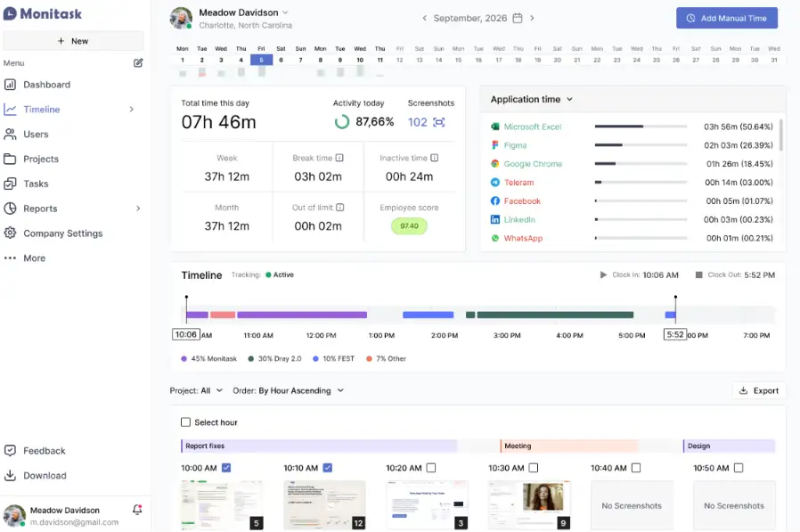
Task: Open the calendar date picker icon
Action: 518,19
